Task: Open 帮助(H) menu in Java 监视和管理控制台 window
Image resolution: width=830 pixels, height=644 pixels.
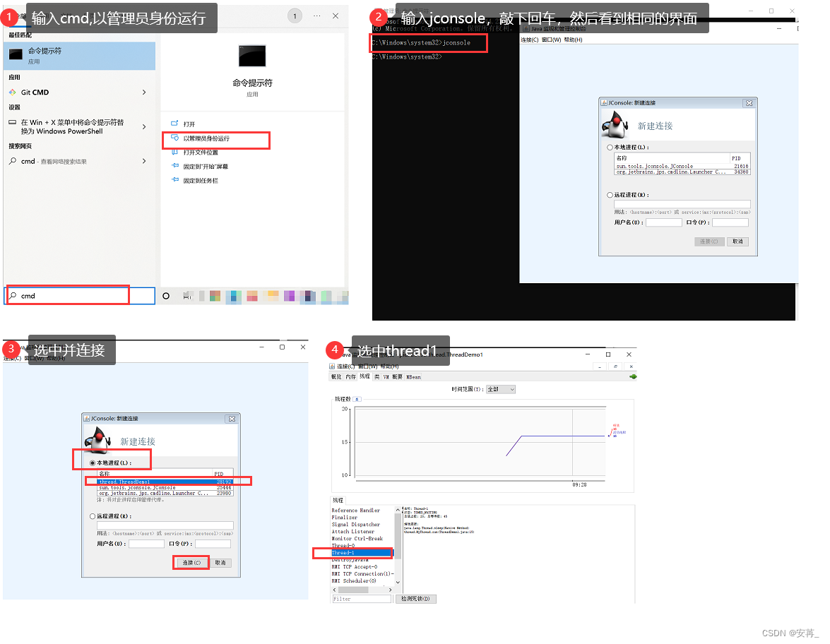Action: [574, 40]
